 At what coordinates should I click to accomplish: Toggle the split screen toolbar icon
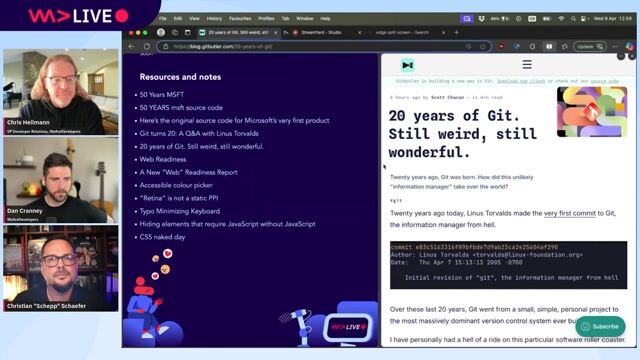point(549,47)
